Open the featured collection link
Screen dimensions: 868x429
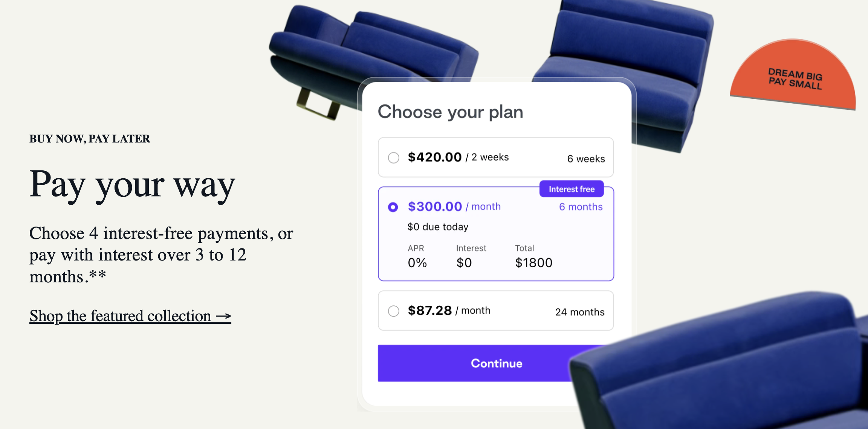click(x=130, y=316)
